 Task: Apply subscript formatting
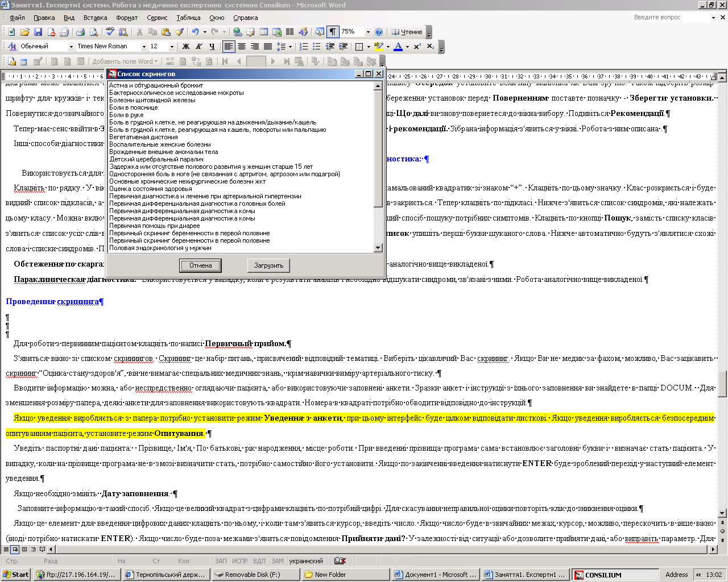coord(431,47)
